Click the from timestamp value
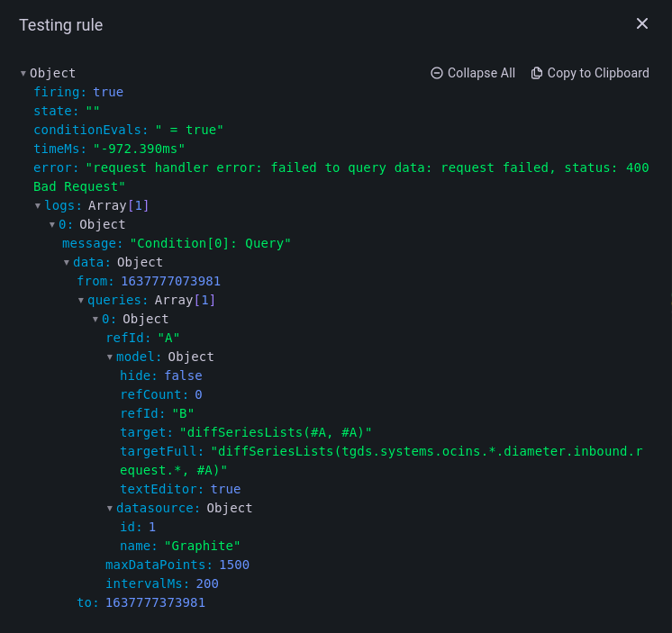This screenshot has width=672, height=633. (171, 281)
